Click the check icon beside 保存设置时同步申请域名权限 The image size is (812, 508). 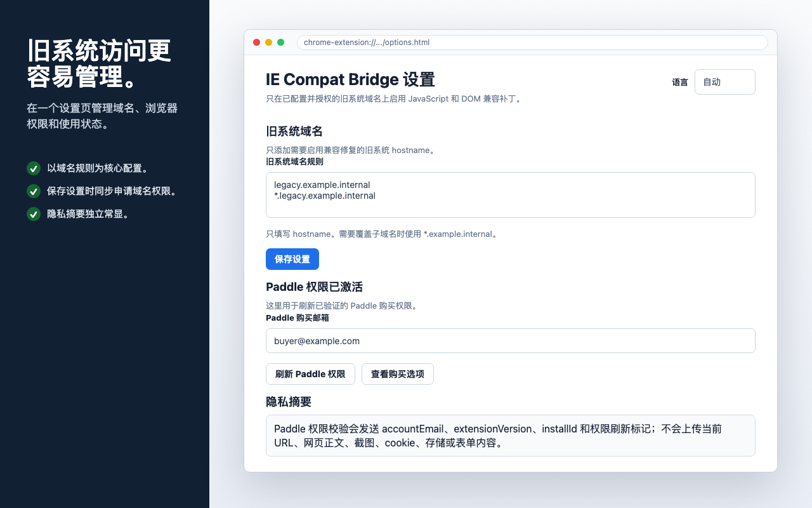pyautogui.click(x=34, y=191)
